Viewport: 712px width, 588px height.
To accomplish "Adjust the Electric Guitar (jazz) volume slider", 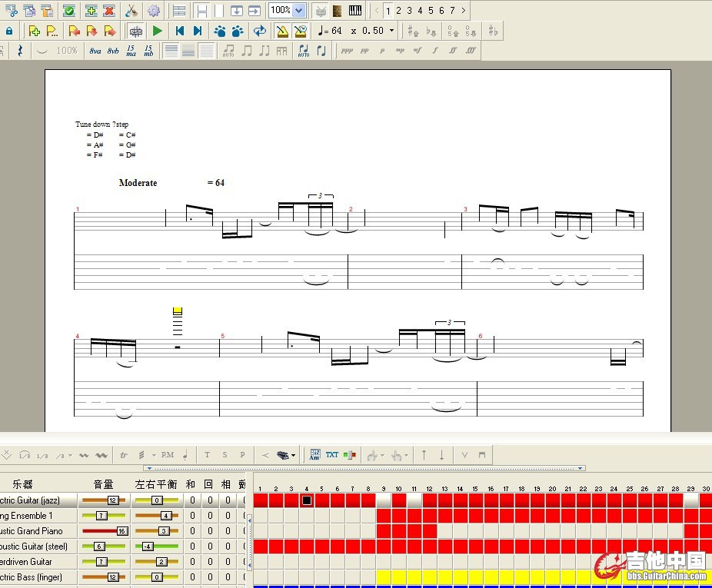I will (112, 500).
